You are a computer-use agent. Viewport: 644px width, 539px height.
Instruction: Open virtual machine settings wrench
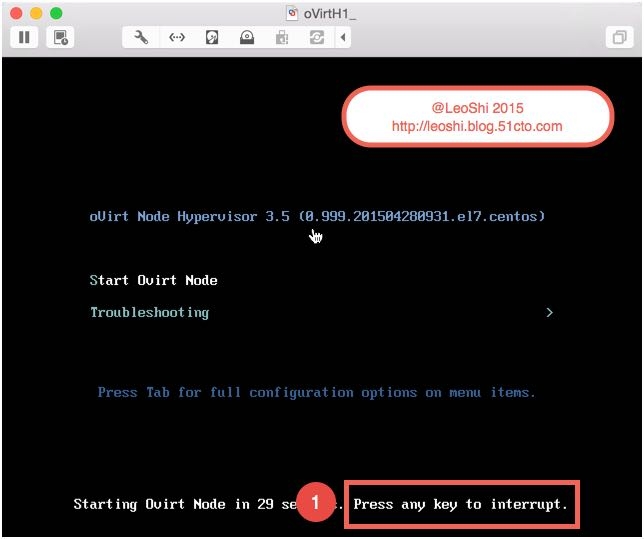tap(141, 37)
